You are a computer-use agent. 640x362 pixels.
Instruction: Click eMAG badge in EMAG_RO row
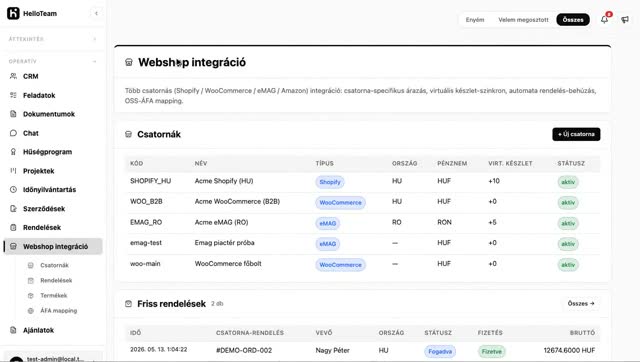328,223
